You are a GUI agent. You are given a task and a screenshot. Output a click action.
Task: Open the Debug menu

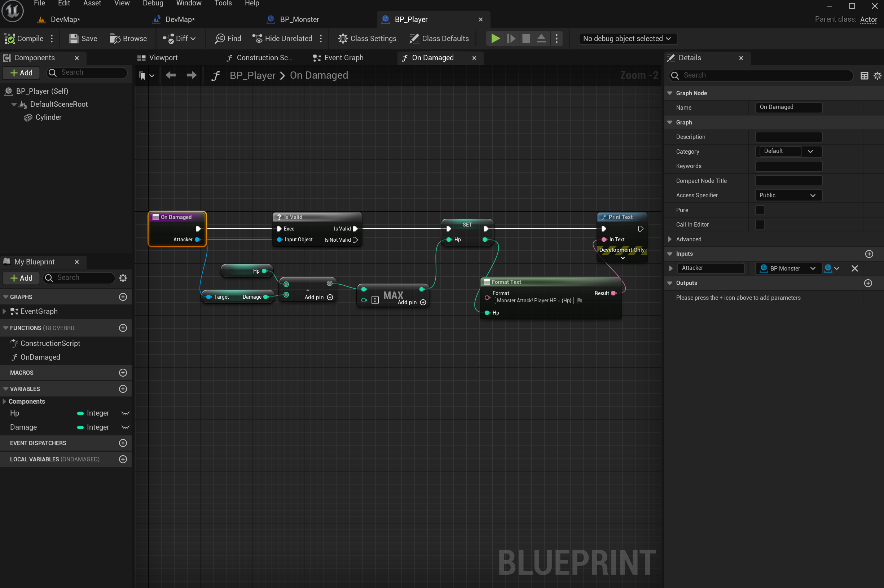click(x=153, y=3)
